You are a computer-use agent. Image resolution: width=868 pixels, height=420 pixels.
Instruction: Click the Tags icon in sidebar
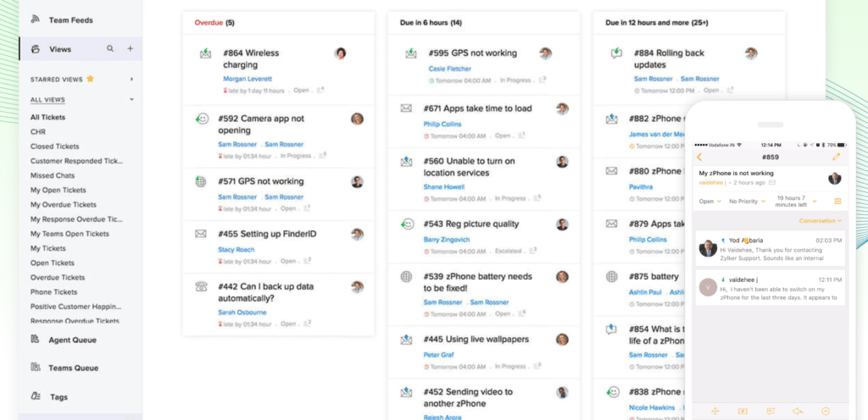tap(36, 396)
